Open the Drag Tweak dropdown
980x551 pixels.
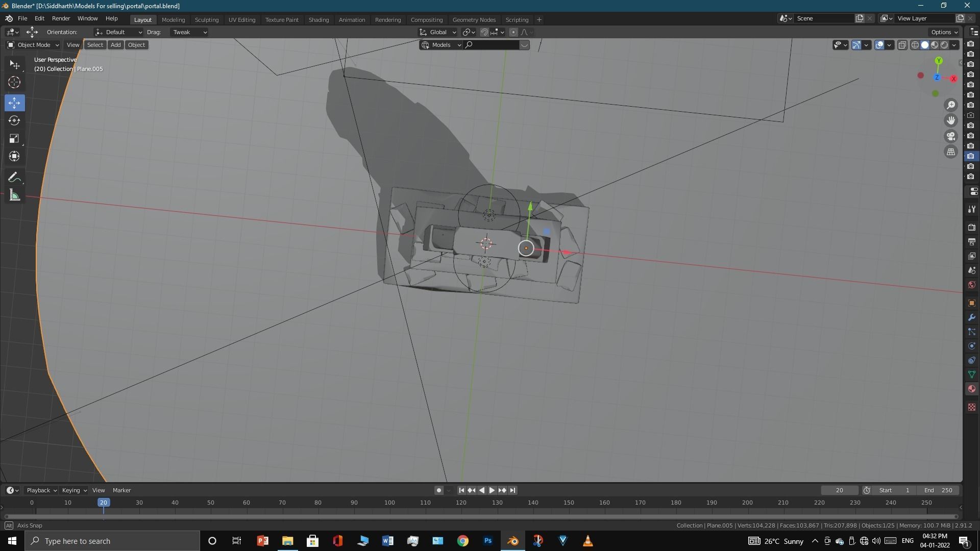189,32
